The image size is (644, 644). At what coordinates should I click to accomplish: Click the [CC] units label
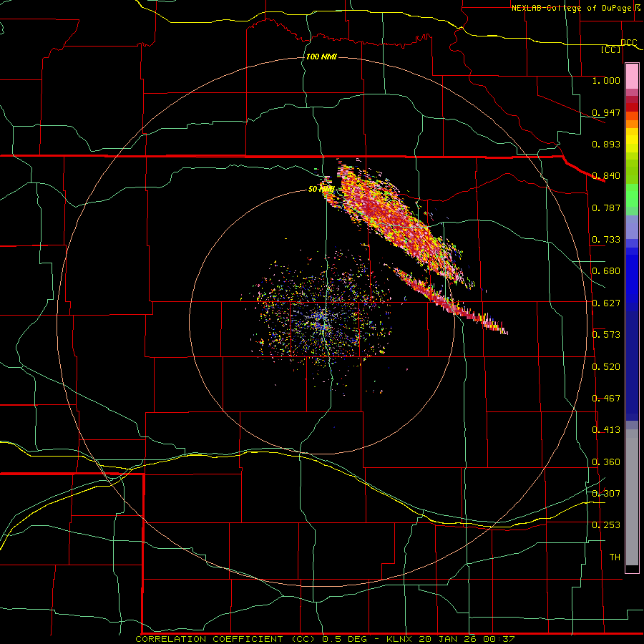click(x=611, y=49)
